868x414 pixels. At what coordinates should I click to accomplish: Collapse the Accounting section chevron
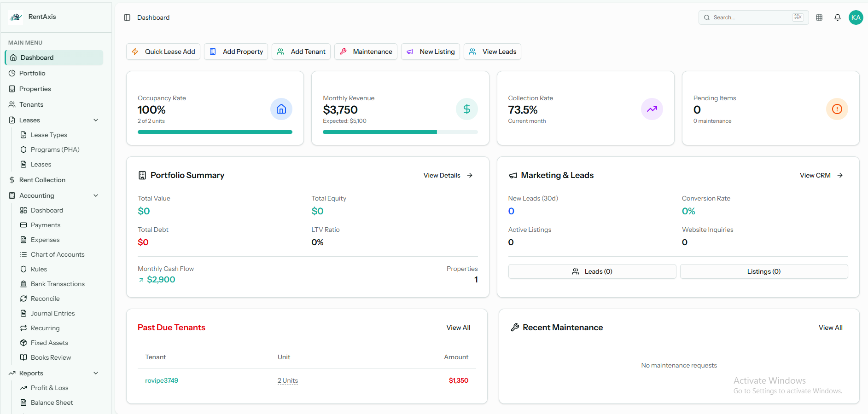96,195
